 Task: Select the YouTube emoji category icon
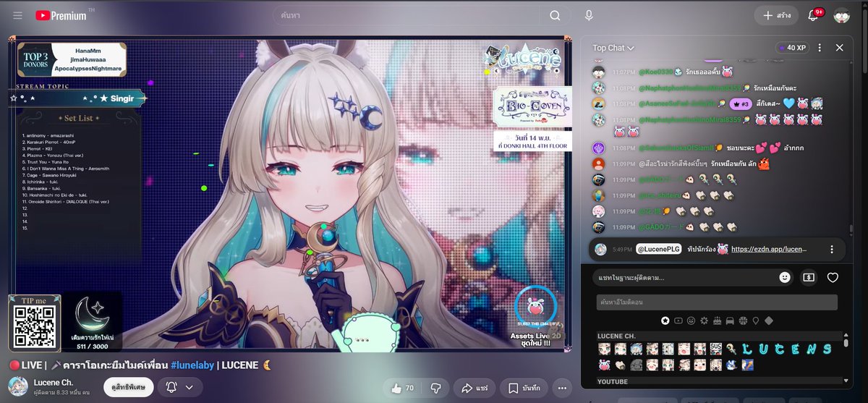[x=678, y=321]
